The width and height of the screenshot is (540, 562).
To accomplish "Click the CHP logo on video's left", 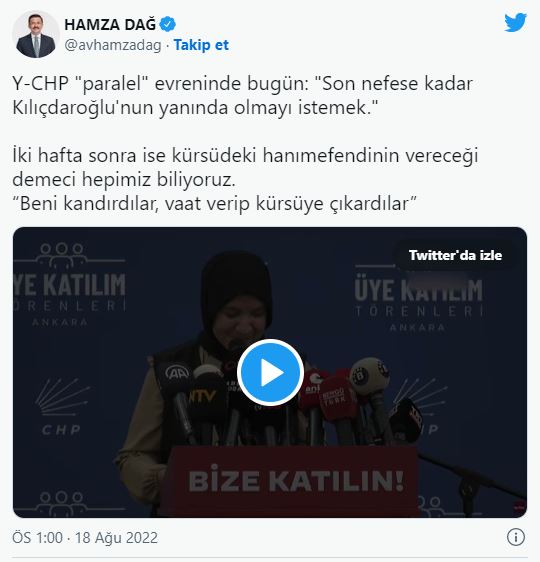I will coord(62,407).
